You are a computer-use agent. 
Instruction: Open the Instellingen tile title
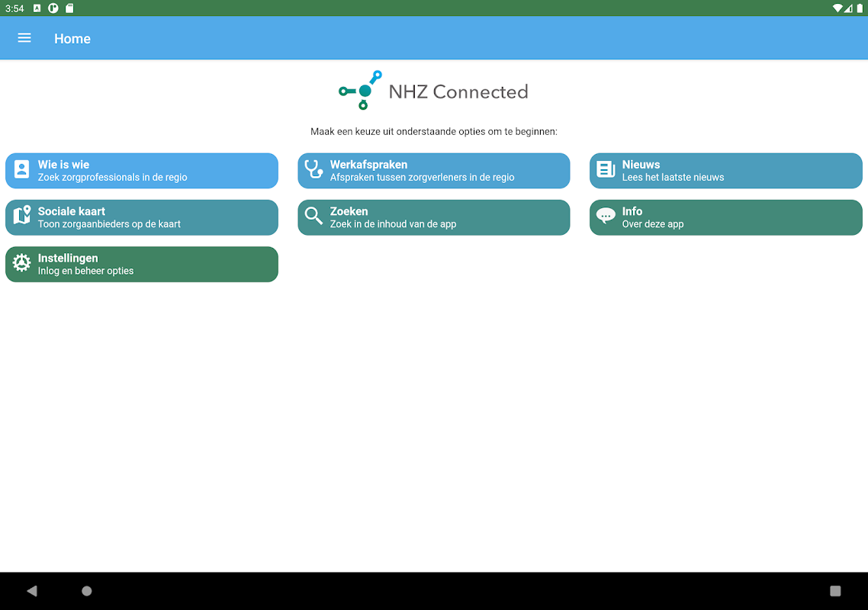(x=68, y=258)
